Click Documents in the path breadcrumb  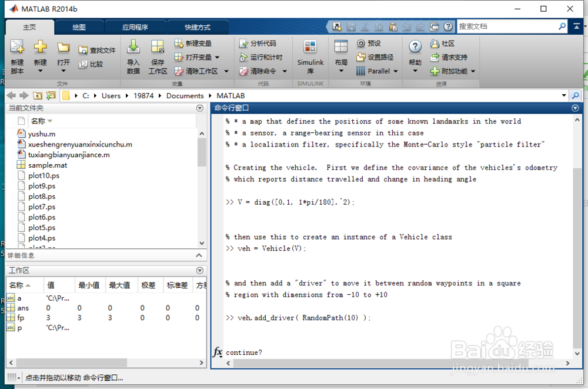coord(185,96)
